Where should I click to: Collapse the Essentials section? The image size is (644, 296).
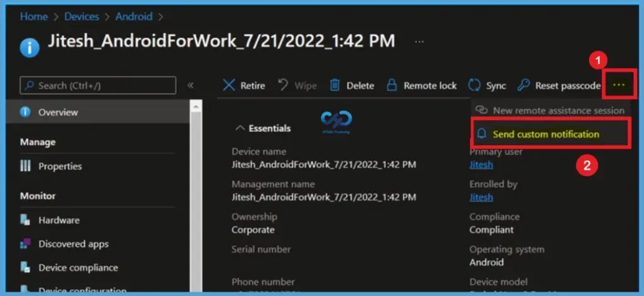[x=240, y=128]
